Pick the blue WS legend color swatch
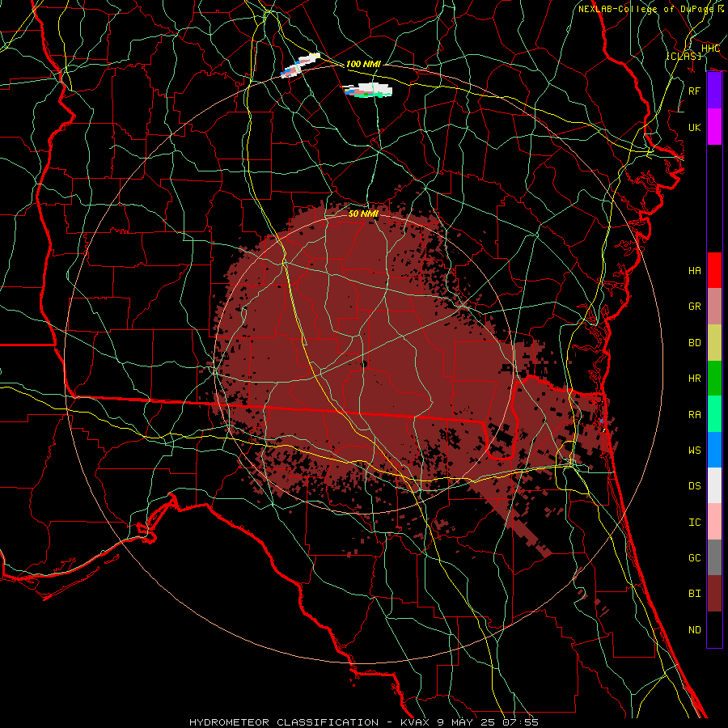Viewport: 728px width, 728px height. point(714,450)
